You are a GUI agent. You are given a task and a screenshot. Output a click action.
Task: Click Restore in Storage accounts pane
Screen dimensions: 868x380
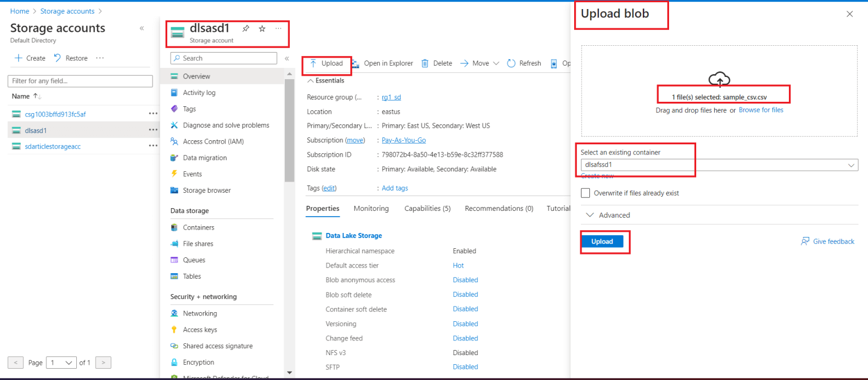tap(71, 58)
